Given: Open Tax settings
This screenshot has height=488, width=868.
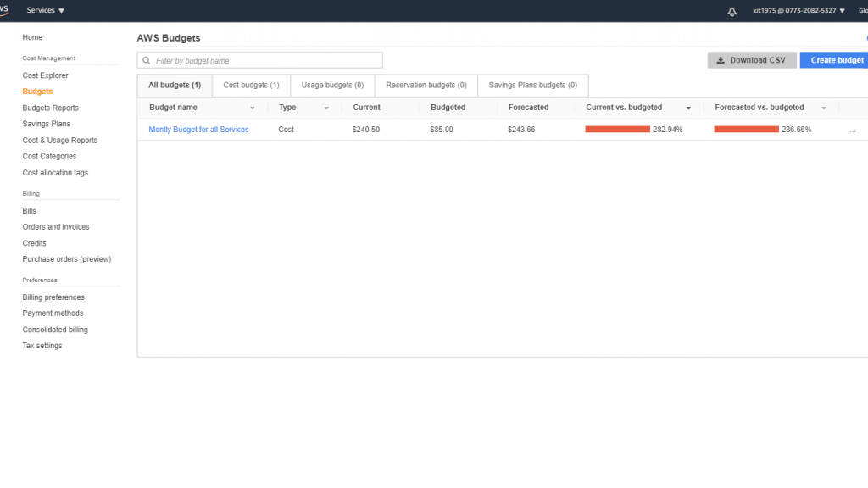Looking at the screenshot, I should [x=42, y=346].
